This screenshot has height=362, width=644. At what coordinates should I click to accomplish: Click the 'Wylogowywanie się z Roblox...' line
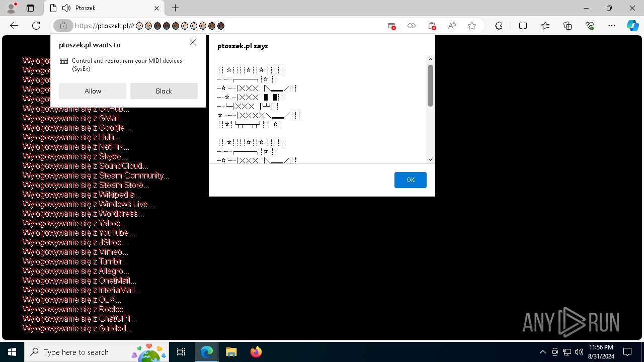coord(76,309)
